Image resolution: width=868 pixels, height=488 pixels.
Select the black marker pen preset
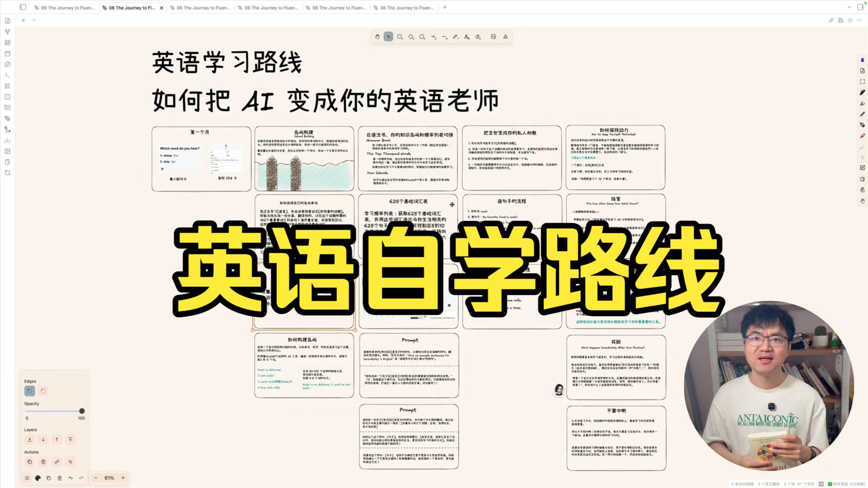click(862, 93)
